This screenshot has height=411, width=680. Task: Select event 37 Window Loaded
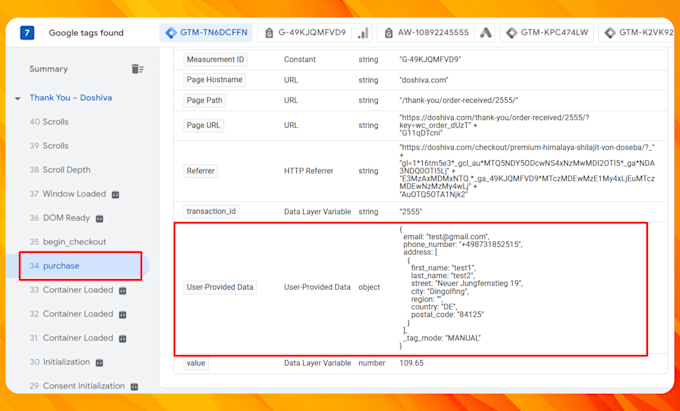68,194
